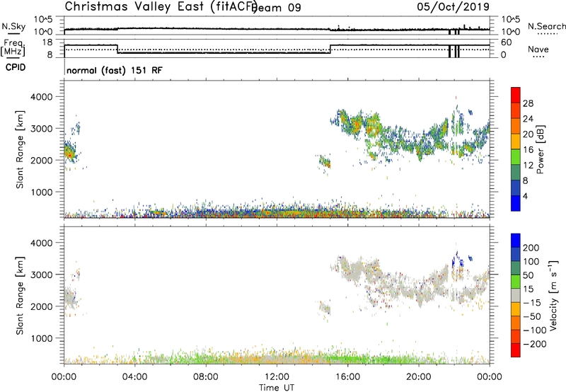566x392 pixels.
Task: Click the '18' frequency axis value
Action: tap(48, 42)
